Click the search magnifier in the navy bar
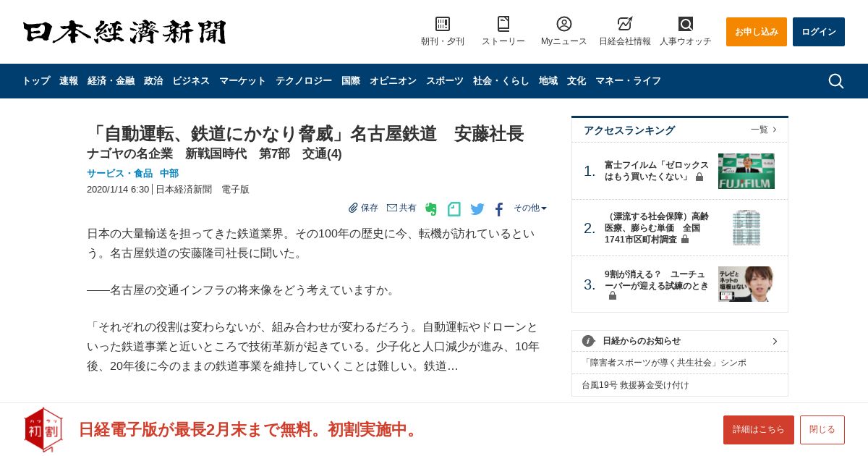Screen dimensions: 868x456 click(835, 81)
